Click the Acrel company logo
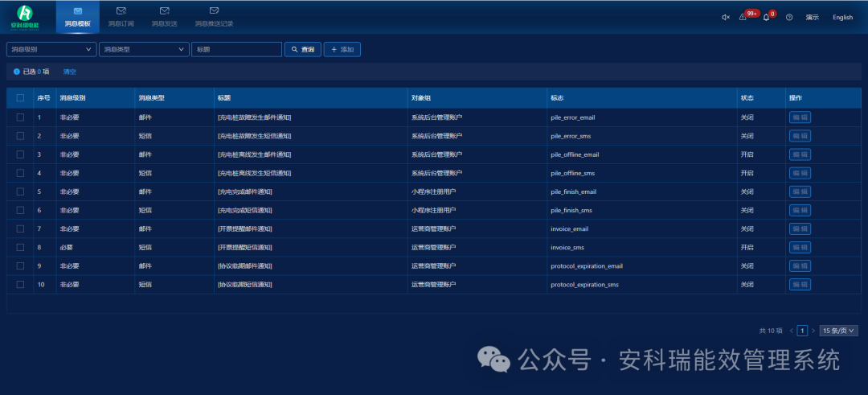The image size is (868, 395). (x=25, y=17)
